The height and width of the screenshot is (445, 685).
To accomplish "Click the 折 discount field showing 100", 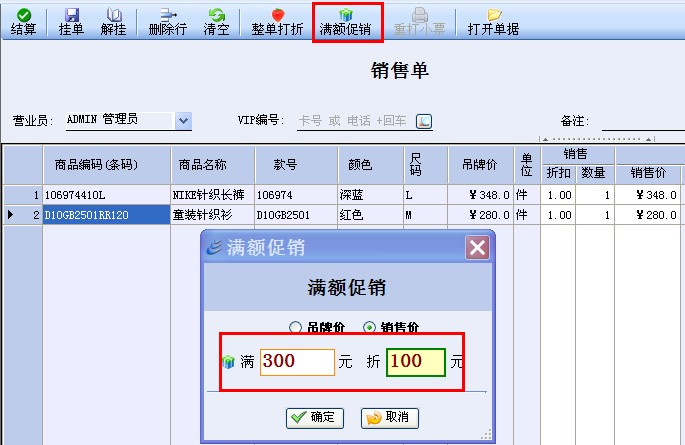I will click(415, 362).
